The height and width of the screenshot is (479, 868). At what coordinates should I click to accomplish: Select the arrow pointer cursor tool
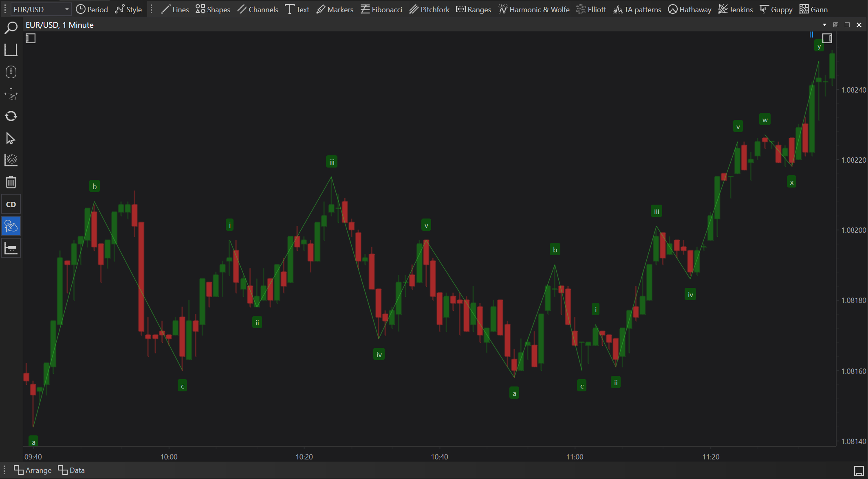tap(11, 139)
